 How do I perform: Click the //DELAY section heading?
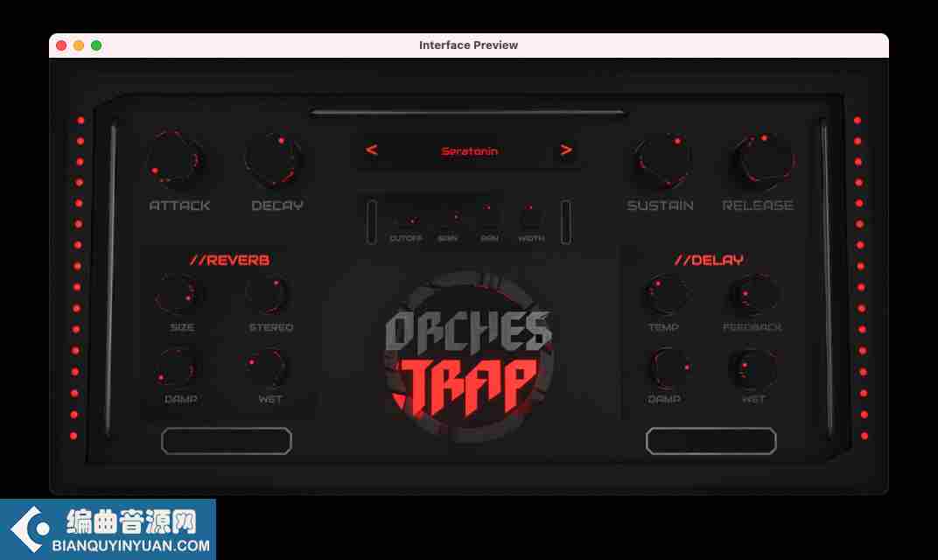click(709, 260)
